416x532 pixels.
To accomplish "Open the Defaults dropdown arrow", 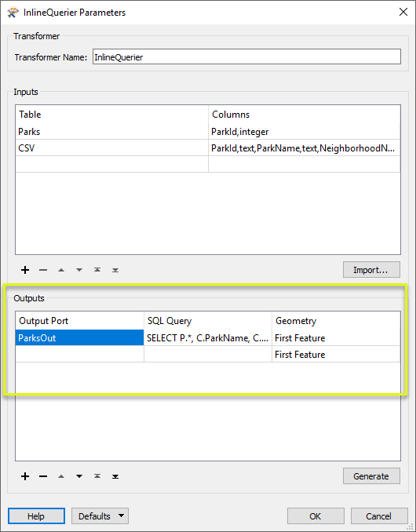I will pos(121,516).
